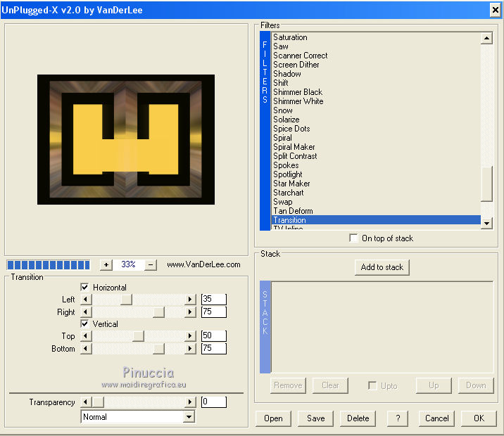Select the Spotlight filter
This screenshot has height=436, width=504.
click(x=288, y=174)
